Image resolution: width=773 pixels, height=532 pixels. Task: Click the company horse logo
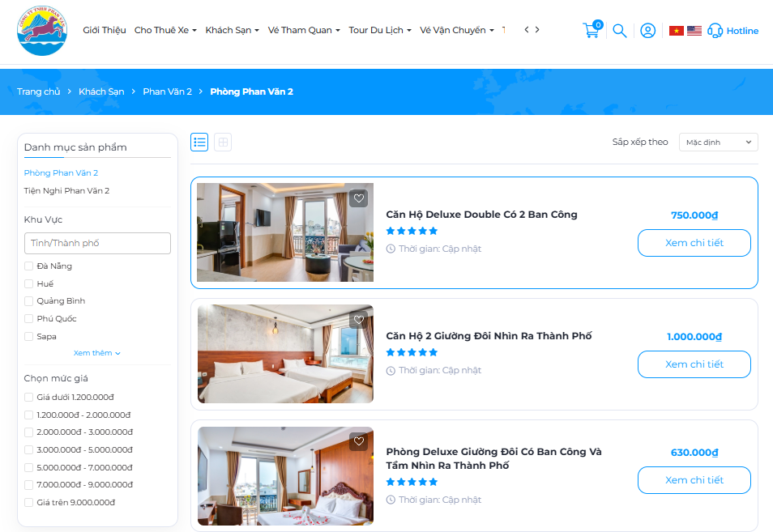pos(42,31)
